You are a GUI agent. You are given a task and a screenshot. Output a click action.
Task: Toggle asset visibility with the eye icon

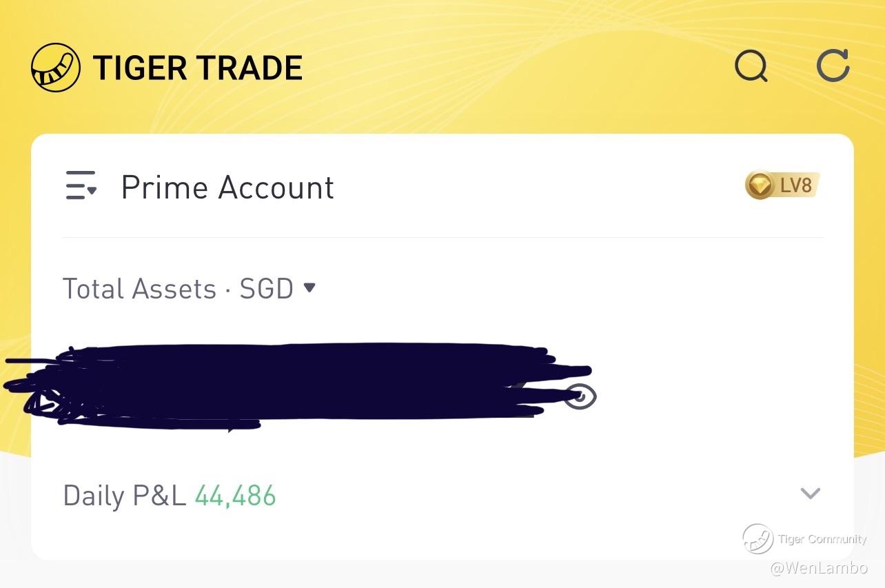(580, 396)
